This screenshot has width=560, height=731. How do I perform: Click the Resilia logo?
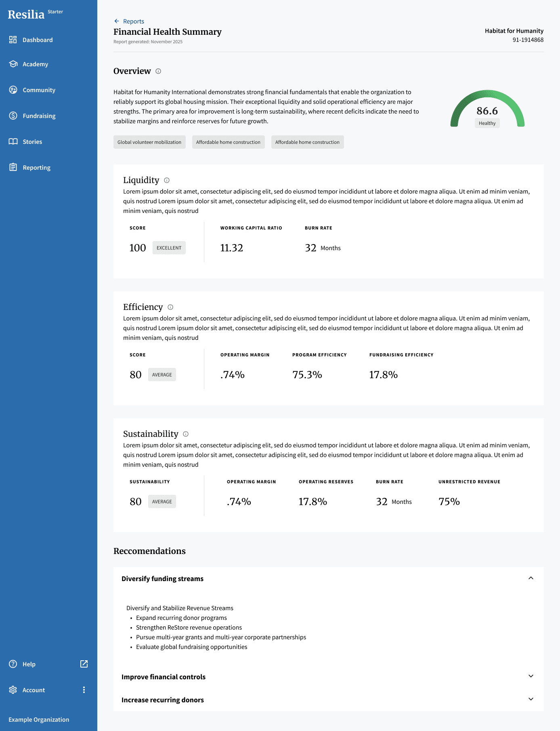tap(26, 15)
